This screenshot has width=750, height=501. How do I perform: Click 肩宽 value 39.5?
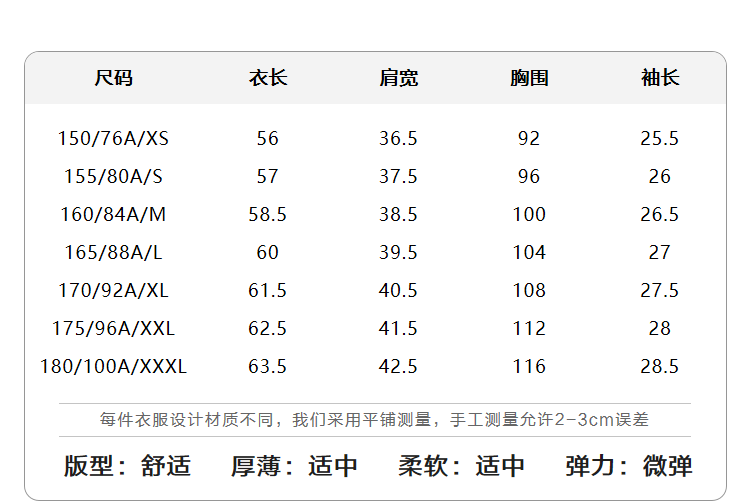[x=398, y=253]
